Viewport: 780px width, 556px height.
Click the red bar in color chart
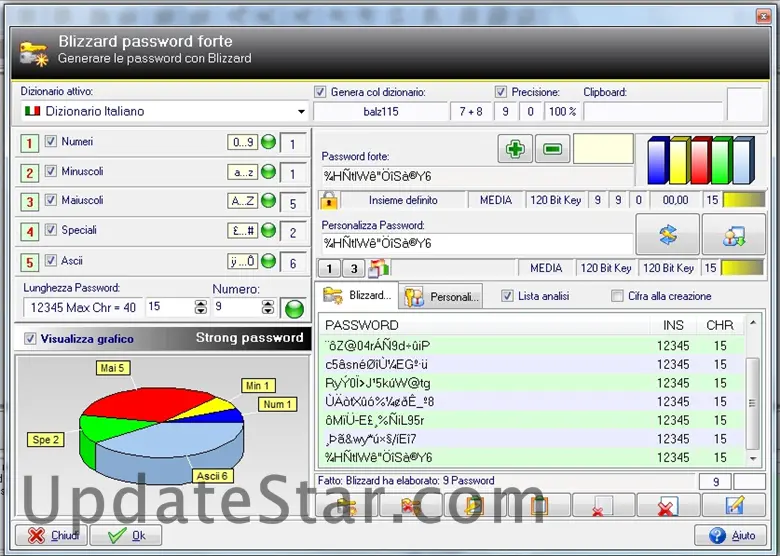[700, 161]
